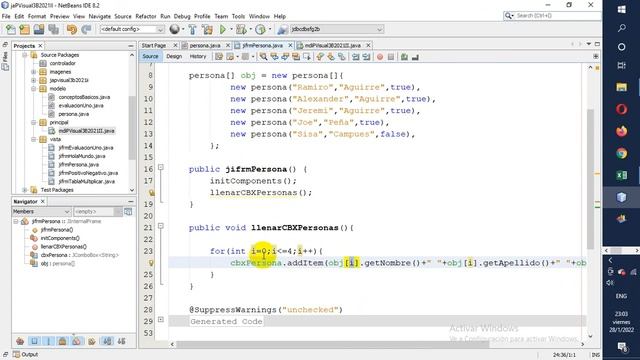The width and height of the screenshot is (640, 360).
Task: Select initComponents() in Navigator
Action: pyautogui.click(x=60, y=238)
